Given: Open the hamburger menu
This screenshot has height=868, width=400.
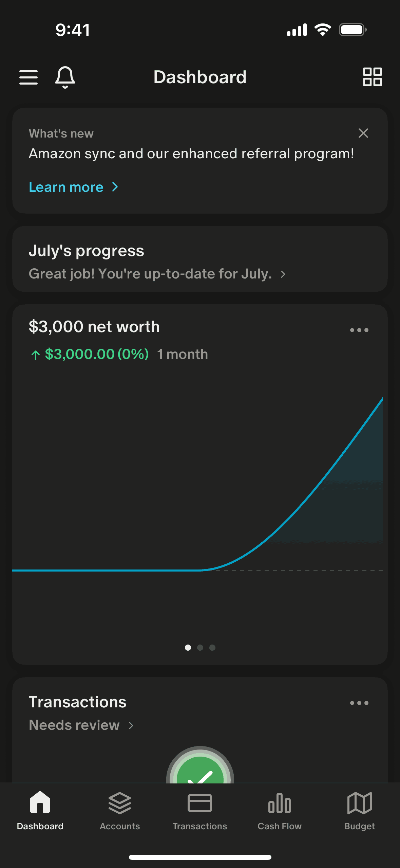Looking at the screenshot, I should click(x=28, y=77).
